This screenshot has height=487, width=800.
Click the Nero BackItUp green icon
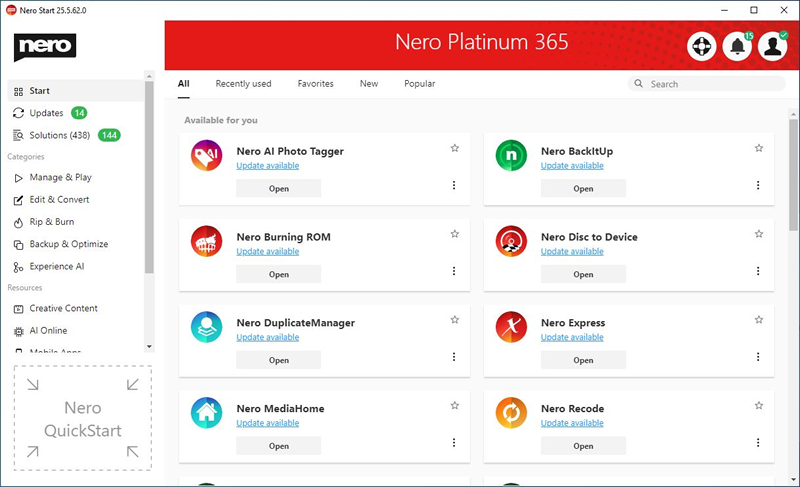(x=511, y=155)
